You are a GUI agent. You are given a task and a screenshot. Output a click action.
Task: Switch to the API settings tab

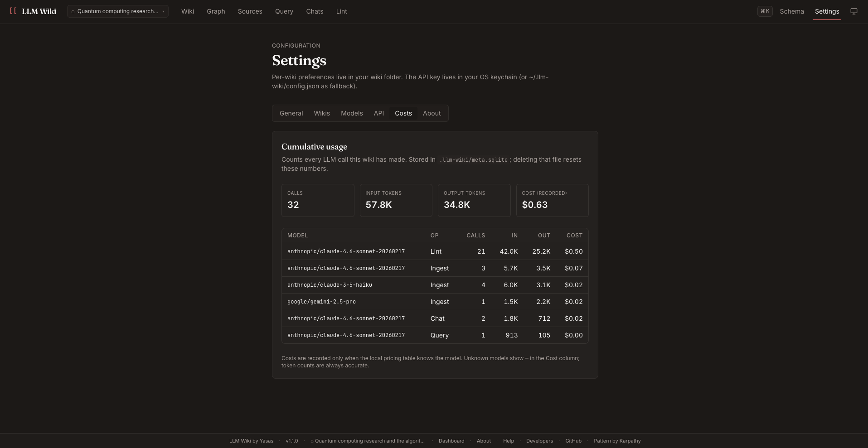pyautogui.click(x=379, y=113)
